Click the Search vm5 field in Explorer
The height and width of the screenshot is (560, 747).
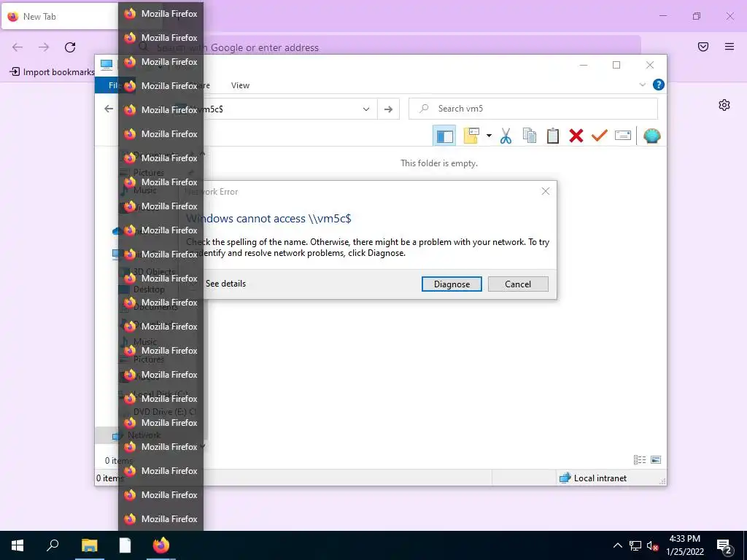[x=533, y=109]
